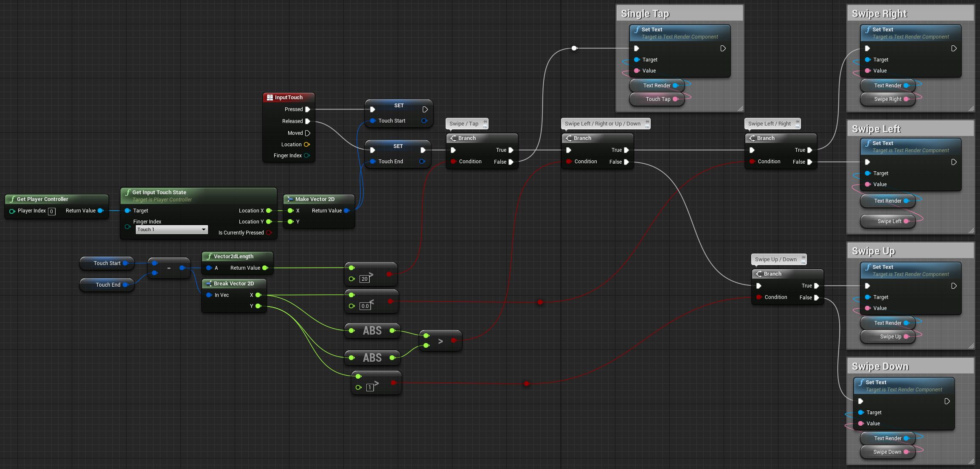Screen dimensions: 980x469
Task: Click the Location output pin on InputTouch
Action: click(x=307, y=145)
